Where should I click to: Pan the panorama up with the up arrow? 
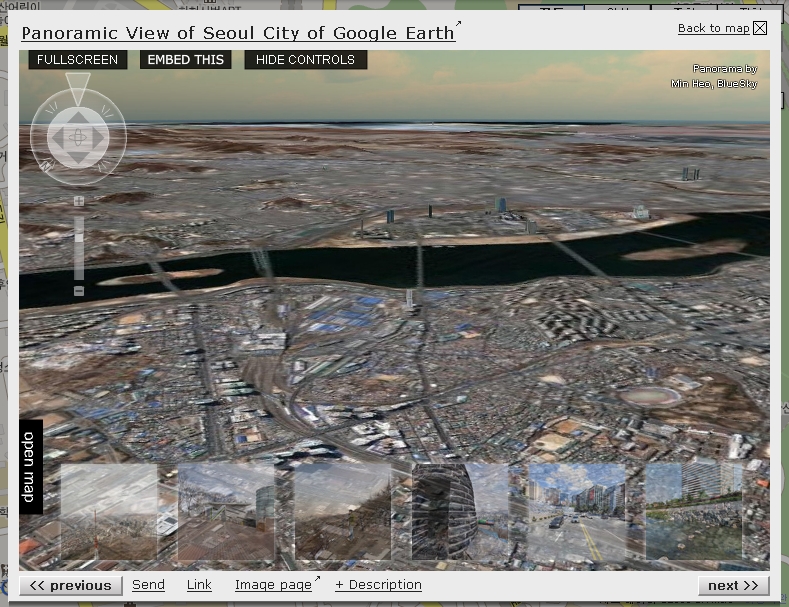tap(78, 119)
